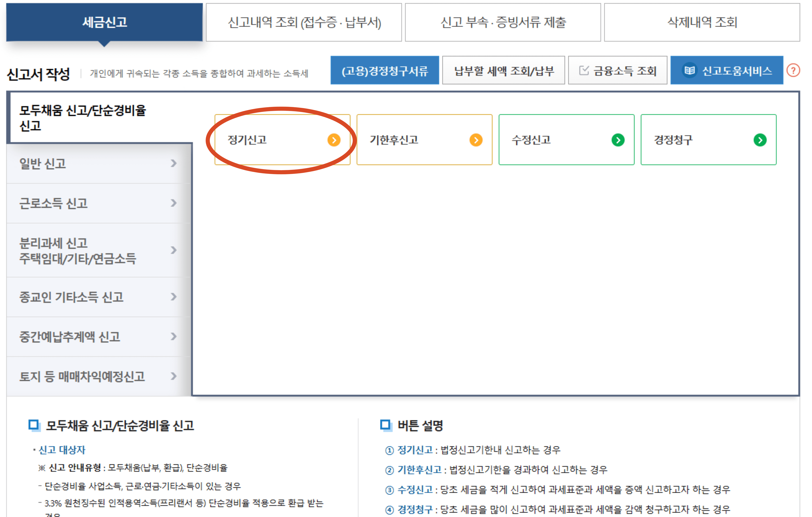Click the blue square icon beside 버튼 설명
The height and width of the screenshot is (517, 812).
coord(385,425)
